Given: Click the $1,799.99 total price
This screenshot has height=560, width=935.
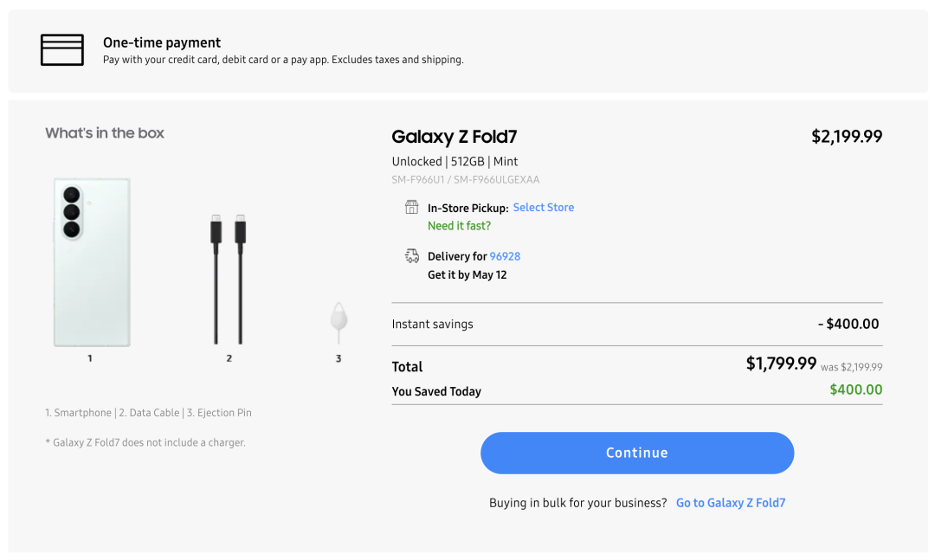Looking at the screenshot, I should point(781,364).
